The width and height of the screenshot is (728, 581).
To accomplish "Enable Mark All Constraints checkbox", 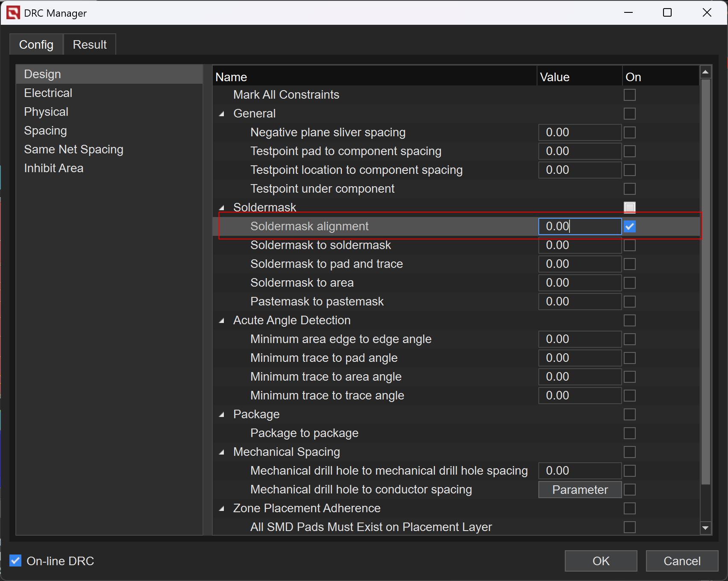I will 629,95.
